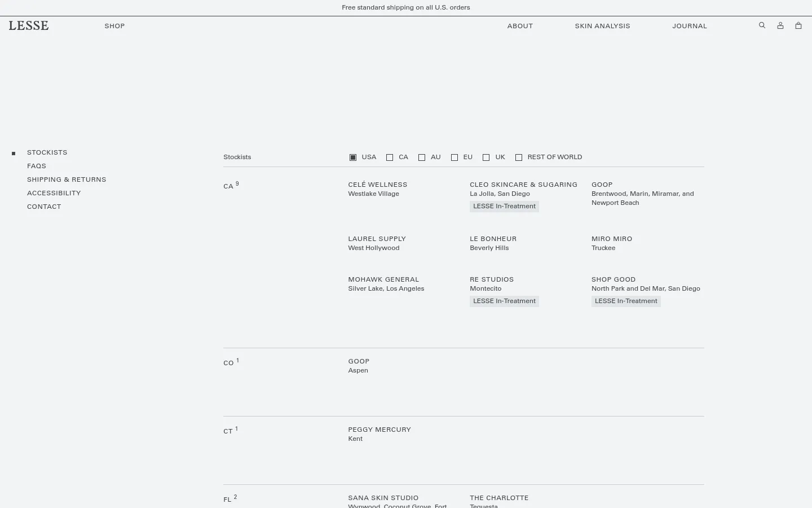This screenshot has width=812, height=508.
Task: Click In-Treatment tag under Shop Good
Action: [x=626, y=301]
